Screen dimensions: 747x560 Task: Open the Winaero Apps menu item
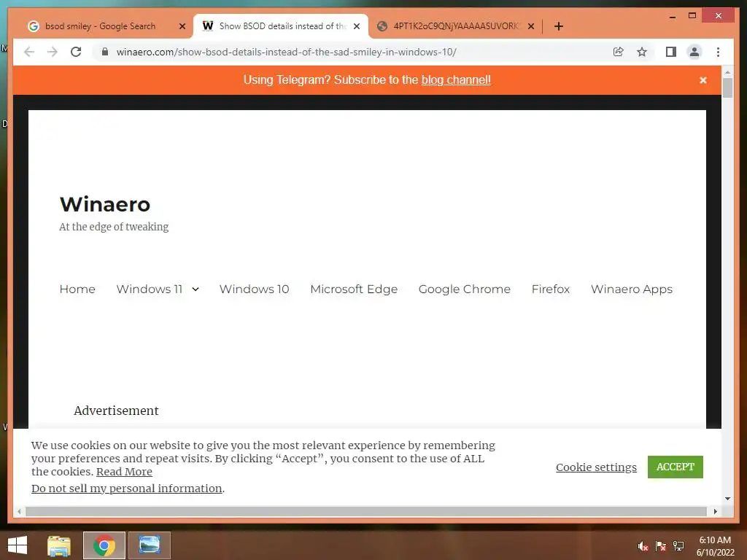coord(631,289)
